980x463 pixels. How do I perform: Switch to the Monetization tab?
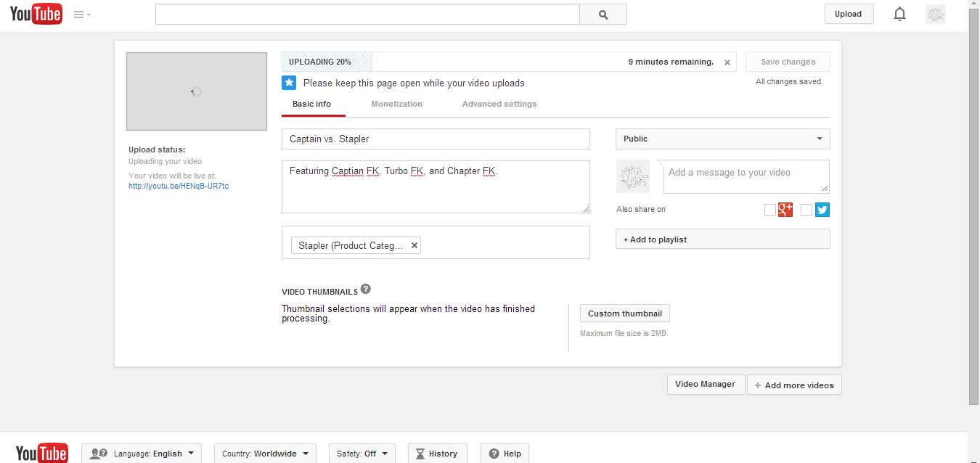(396, 104)
